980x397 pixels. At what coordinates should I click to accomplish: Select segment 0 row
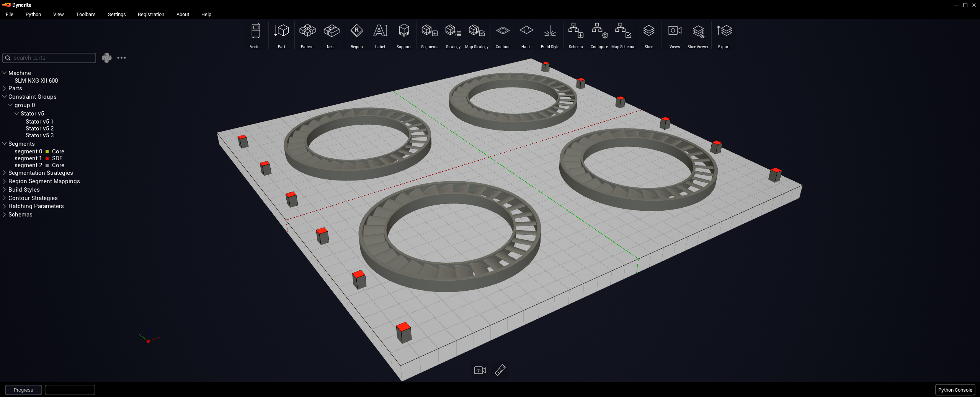point(39,151)
